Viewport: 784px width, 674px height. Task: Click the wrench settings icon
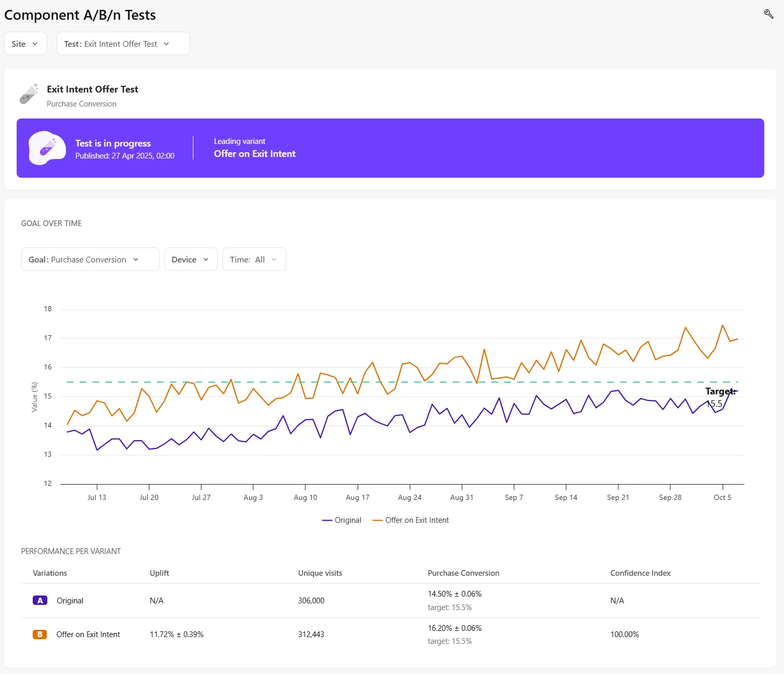(768, 14)
